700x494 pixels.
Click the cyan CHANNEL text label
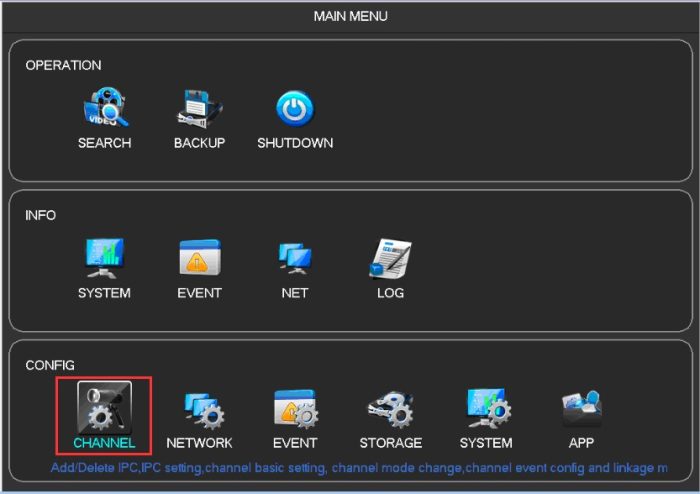(104, 443)
